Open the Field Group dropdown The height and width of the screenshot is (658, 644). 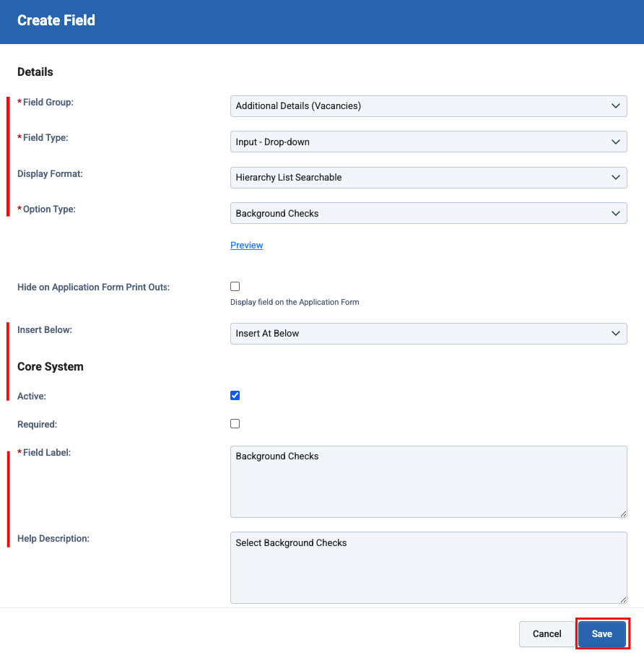pos(428,105)
